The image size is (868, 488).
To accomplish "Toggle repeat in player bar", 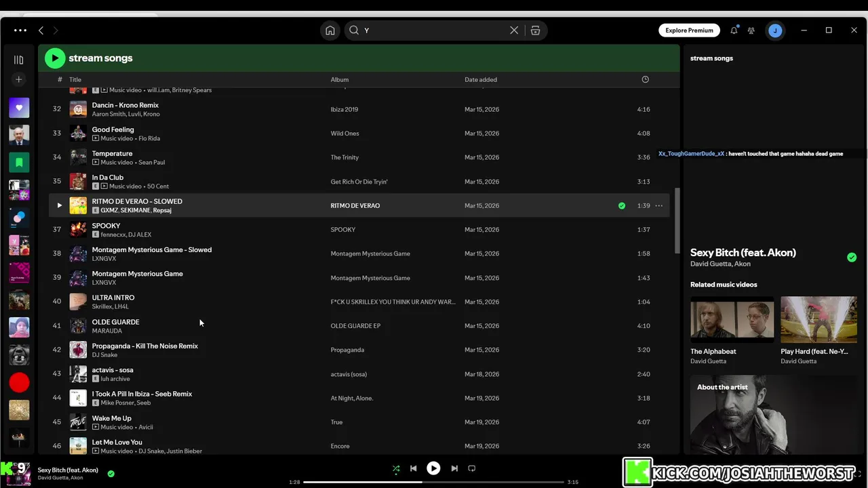I will coord(472,468).
